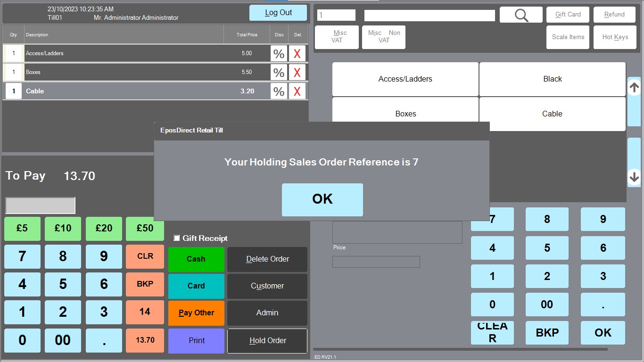The height and width of the screenshot is (362, 644).
Task: Click the product search input field
Action: (x=429, y=15)
